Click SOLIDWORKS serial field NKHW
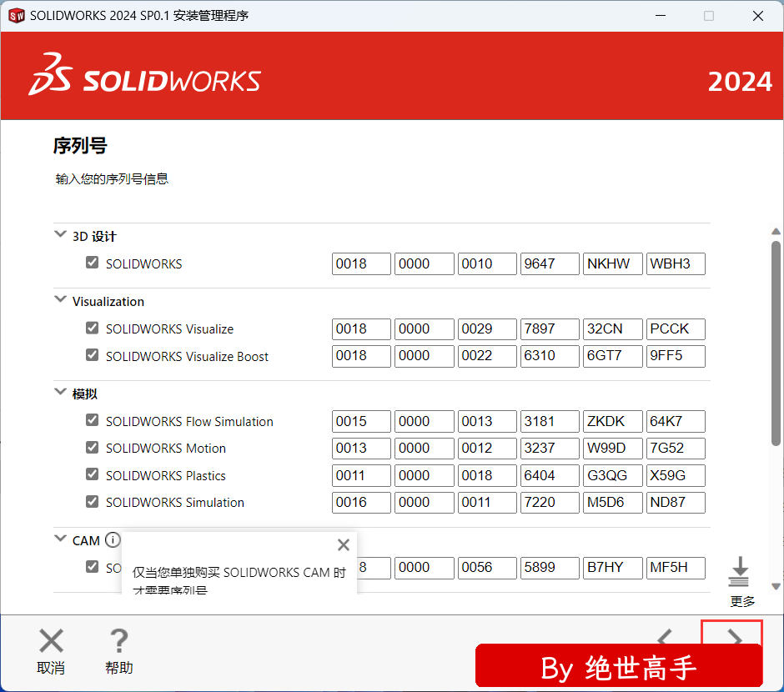The image size is (784, 692). pos(612,263)
